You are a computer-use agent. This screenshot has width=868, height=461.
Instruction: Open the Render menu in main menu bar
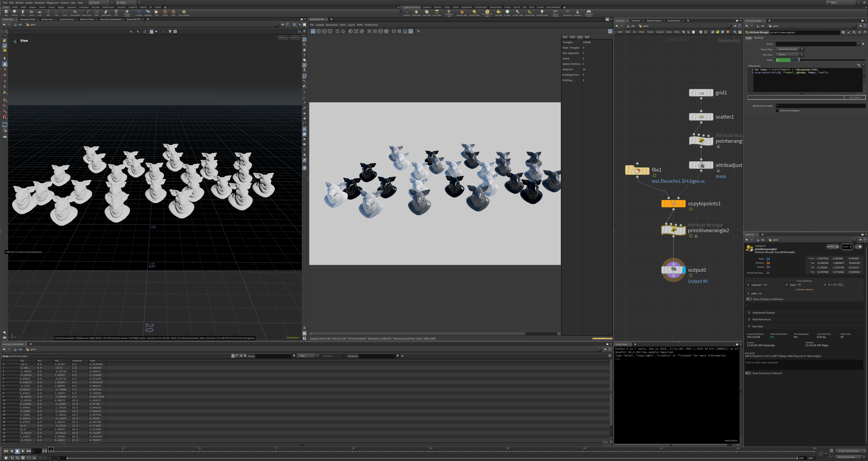click(19, 3)
